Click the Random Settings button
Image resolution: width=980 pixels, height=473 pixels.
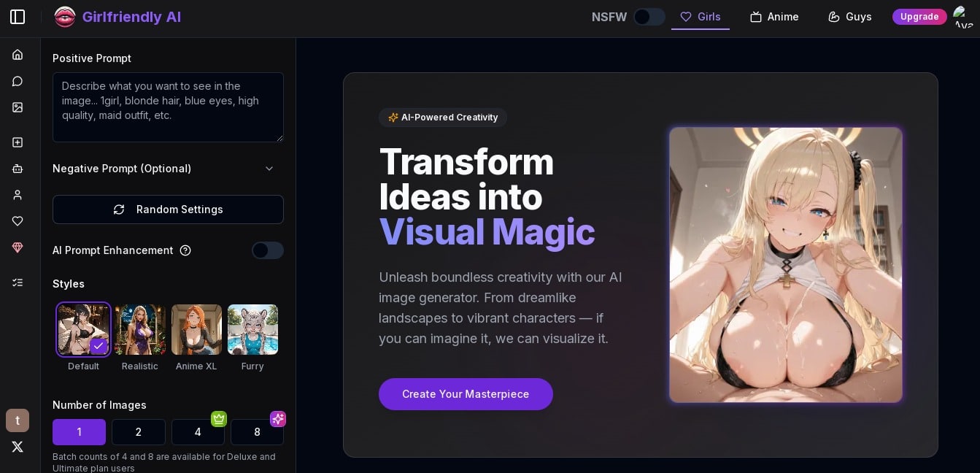[x=168, y=209]
